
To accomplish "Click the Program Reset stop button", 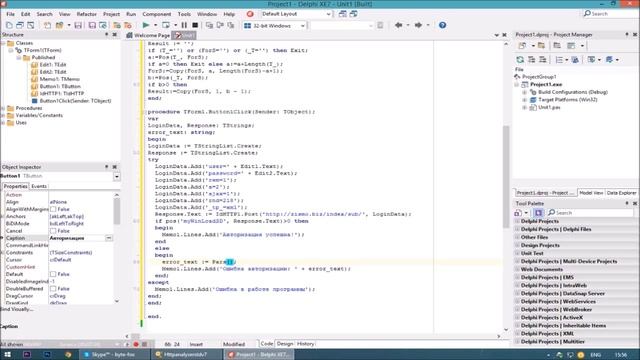I will pyautogui.click(x=195, y=25).
